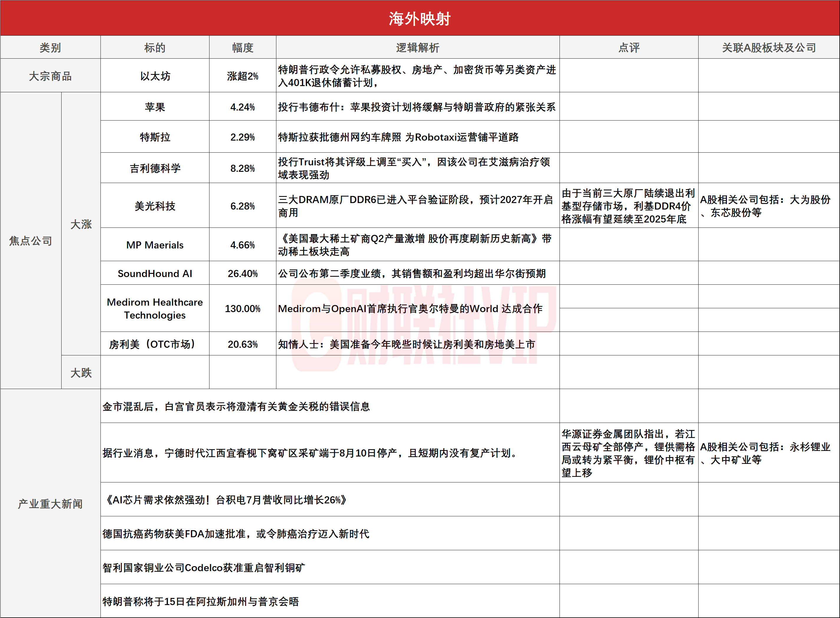The width and height of the screenshot is (840, 618).
Task: Click the 吉利德科学 cell
Action: (155, 168)
